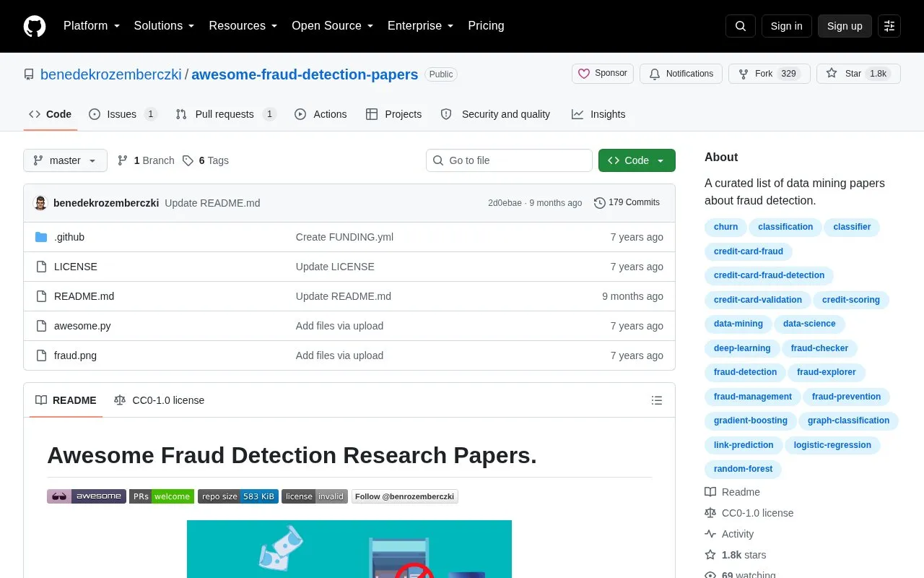Image resolution: width=924 pixels, height=578 pixels.
Task: Expand the Open Source menu
Action: tap(332, 26)
